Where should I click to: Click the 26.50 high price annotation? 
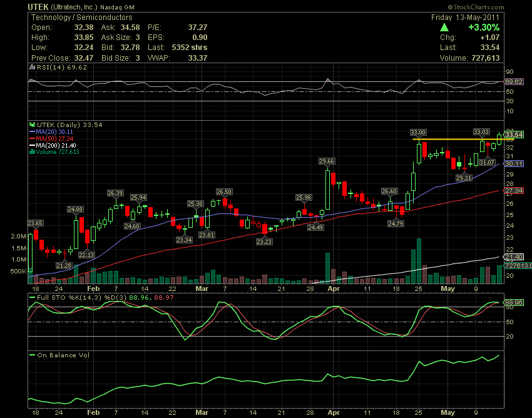click(224, 192)
